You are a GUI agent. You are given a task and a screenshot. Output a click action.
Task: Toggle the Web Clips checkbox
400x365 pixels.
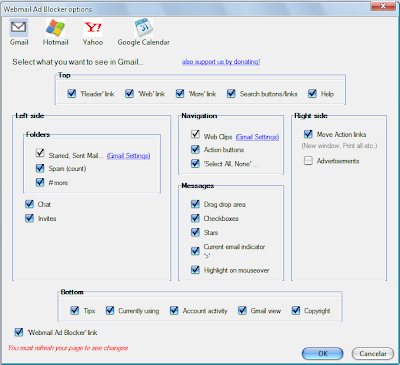195,134
